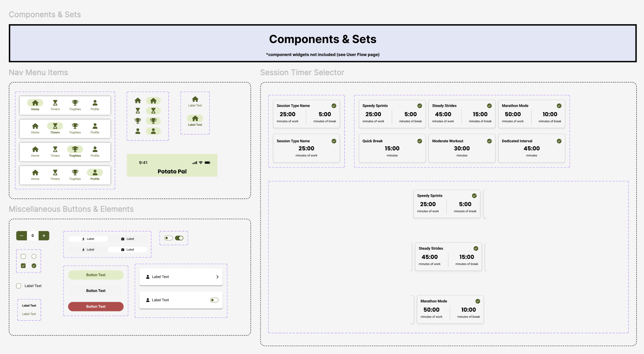Click the highlighted Home icon in first nav bar
Image resolution: width=644 pixels, height=354 pixels.
pos(35,103)
